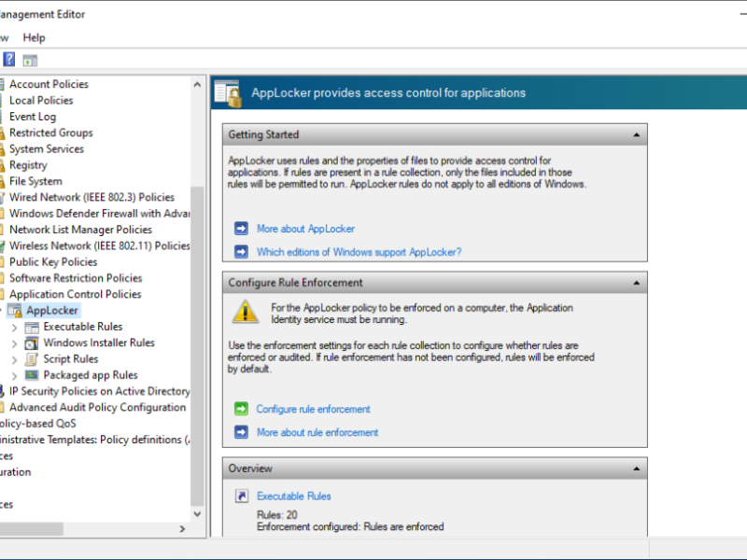Click the tree pane scroll up arrow
The width and height of the screenshot is (747, 560).
[x=197, y=85]
